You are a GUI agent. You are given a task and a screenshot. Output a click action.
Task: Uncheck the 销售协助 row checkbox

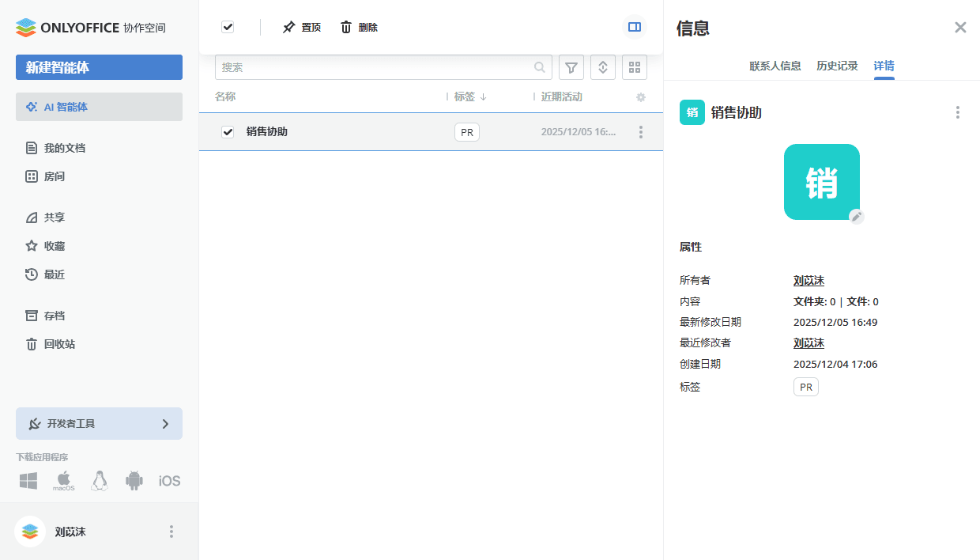point(228,131)
